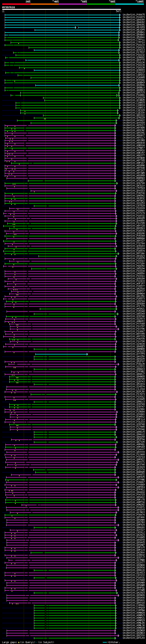146x644 pixels.
Task: Select the UniRef100_Q5VBK1 label
Action: (133, 32)
